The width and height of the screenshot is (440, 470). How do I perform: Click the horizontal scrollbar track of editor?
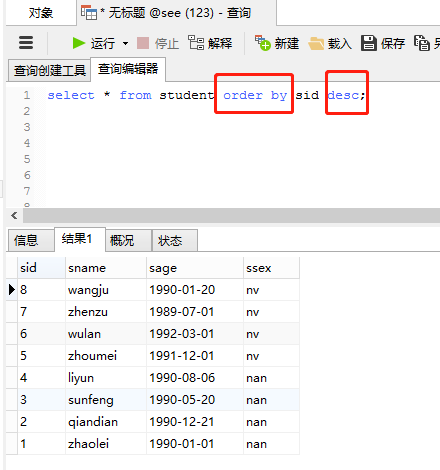click(231, 215)
